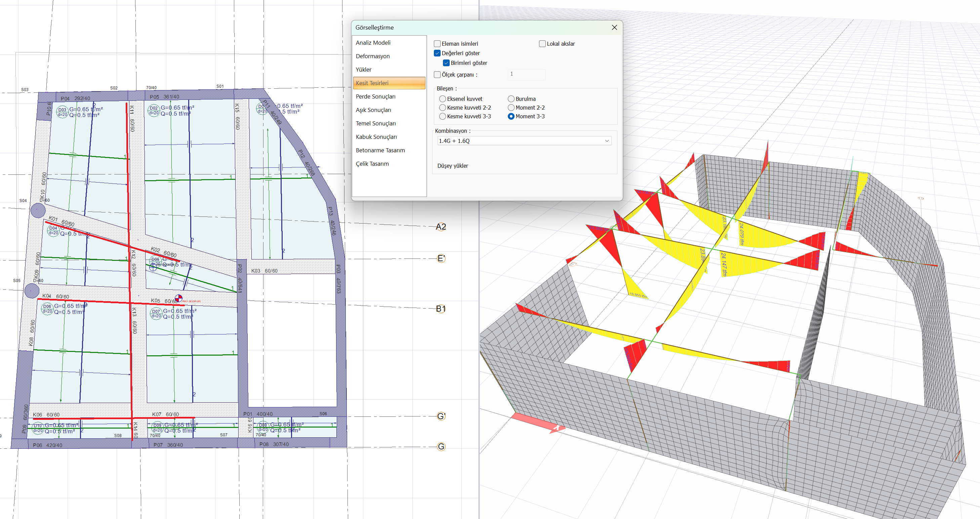Image resolution: width=980 pixels, height=519 pixels.
Task: Click the D02 slab label circle
Action: (153, 110)
